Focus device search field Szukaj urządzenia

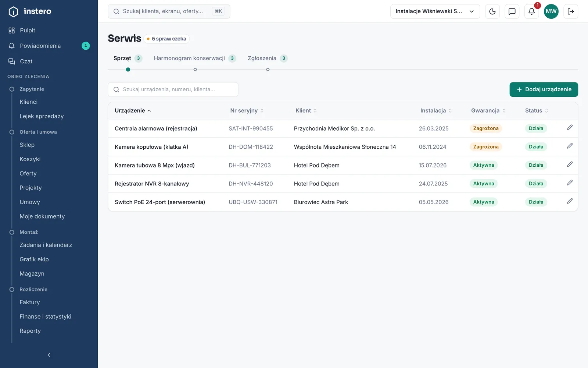tap(173, 89)
